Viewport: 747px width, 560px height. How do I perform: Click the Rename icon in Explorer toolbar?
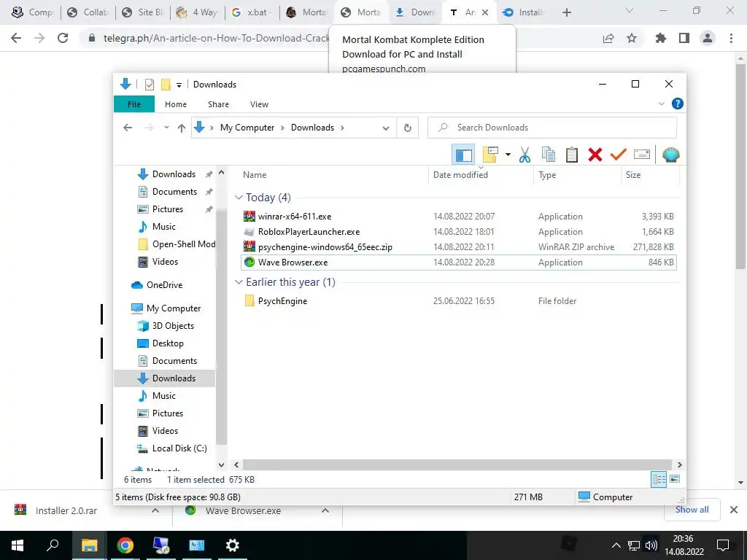click(642, 155)
